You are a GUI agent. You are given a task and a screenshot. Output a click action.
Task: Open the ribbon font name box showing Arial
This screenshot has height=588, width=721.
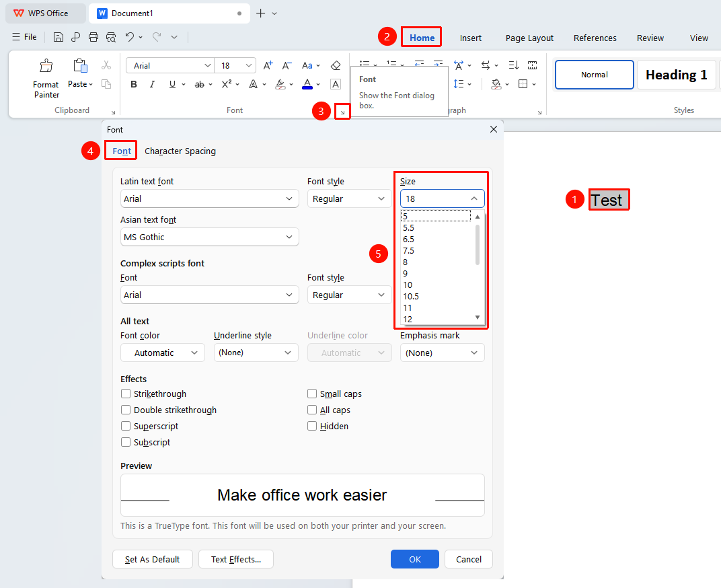tap(169, 66)
